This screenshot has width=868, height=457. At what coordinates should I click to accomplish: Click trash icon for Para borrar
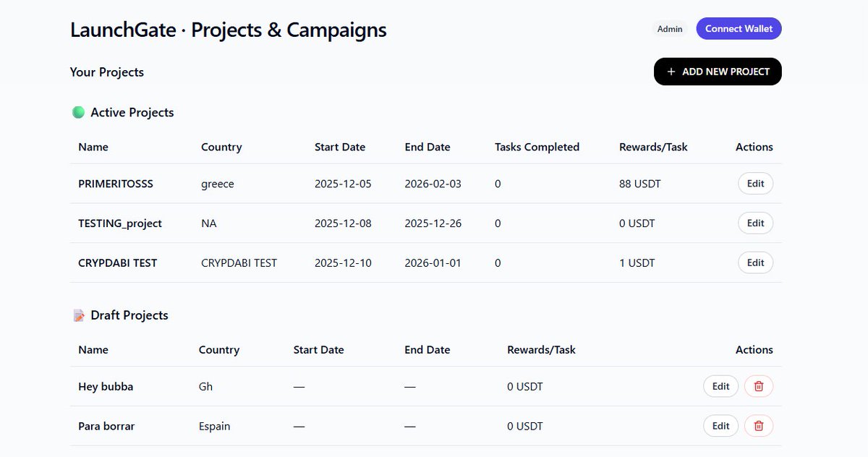tap(758, 426)
